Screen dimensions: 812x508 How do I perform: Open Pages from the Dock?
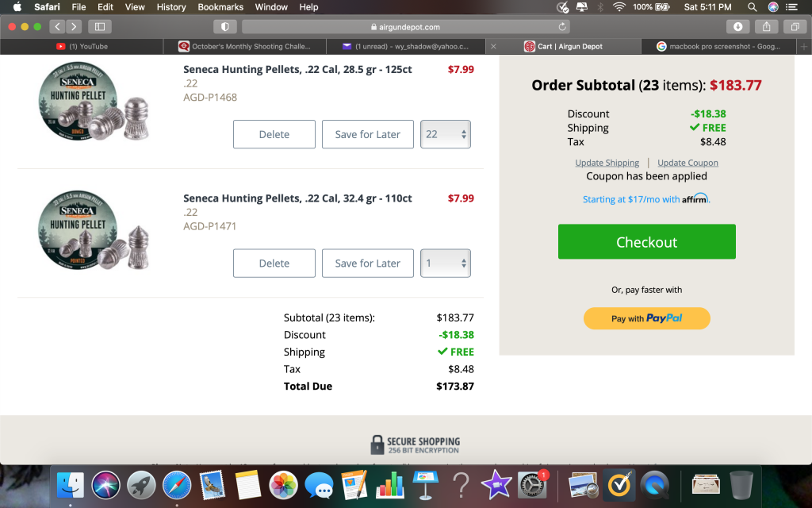pos(354,485)
